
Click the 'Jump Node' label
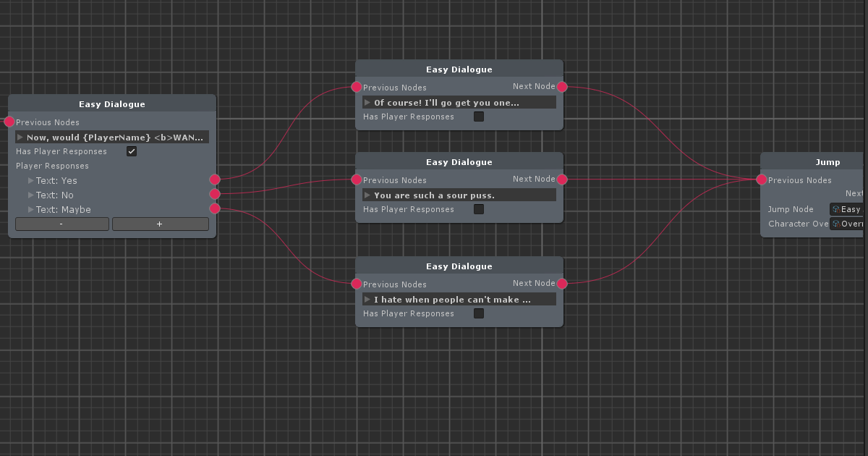point(791,209)
